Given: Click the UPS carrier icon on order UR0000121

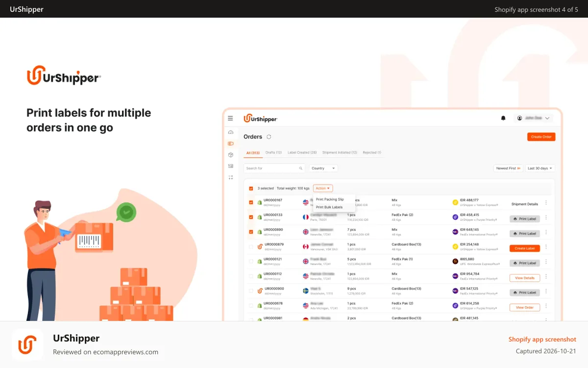Looking at the screenshot, I should click(x=455, y=261).
